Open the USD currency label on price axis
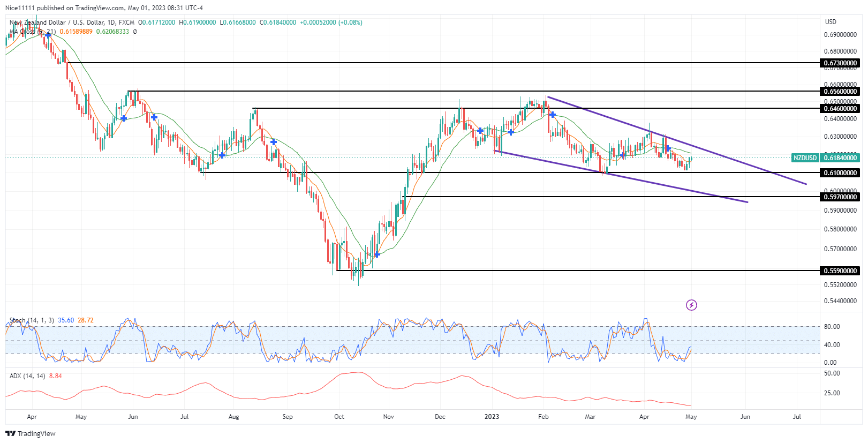868x443 pixels. point(831,22)
